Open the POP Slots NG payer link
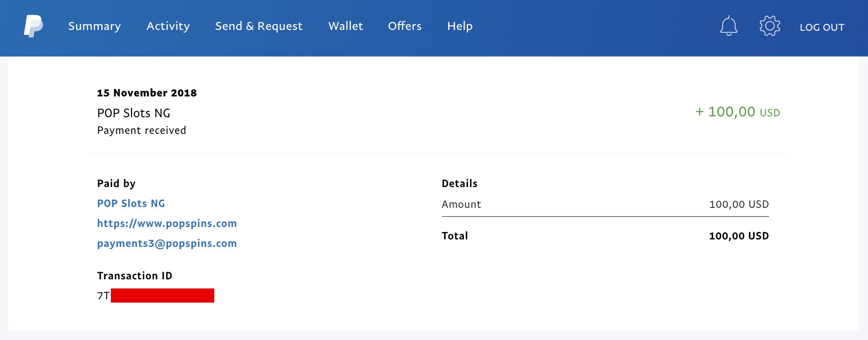 click(131, 203)
